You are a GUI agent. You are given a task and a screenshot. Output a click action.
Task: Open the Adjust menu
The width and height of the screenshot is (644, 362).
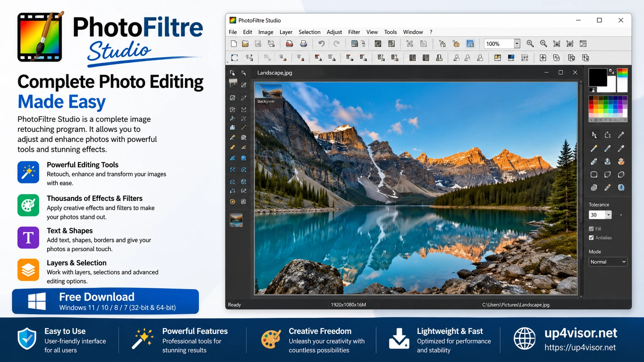click(334, 32)
